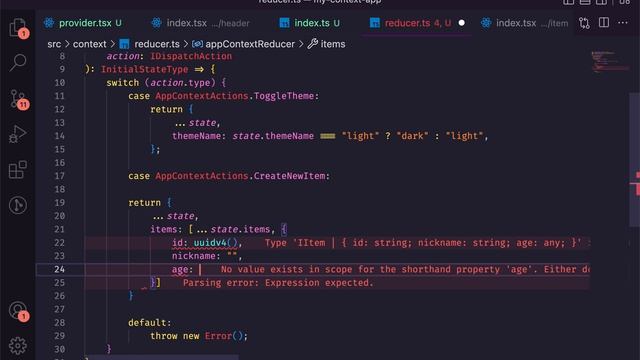Click the InitialStateType return type
The image size is (640, 360).
pyautogui.click(x=144, y=69)
